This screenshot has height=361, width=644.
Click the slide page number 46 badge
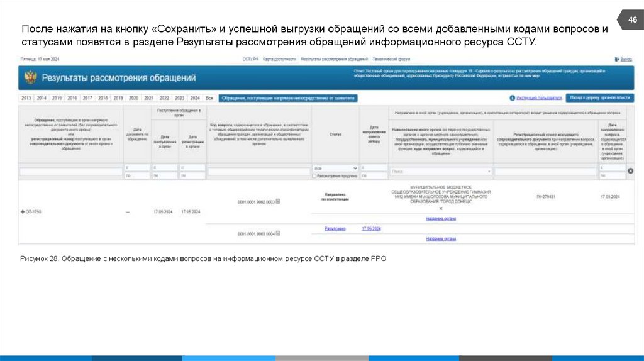click(631, 19)
